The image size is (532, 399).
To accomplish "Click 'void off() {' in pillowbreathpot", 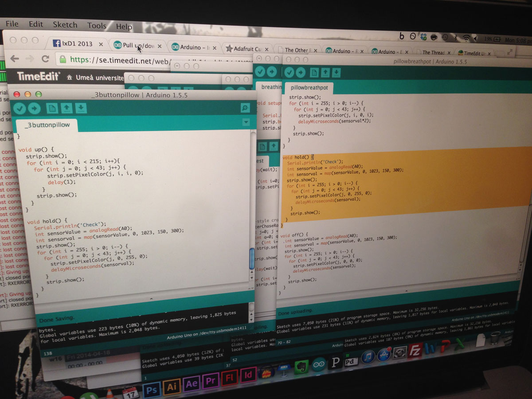I will pos(294,235).
